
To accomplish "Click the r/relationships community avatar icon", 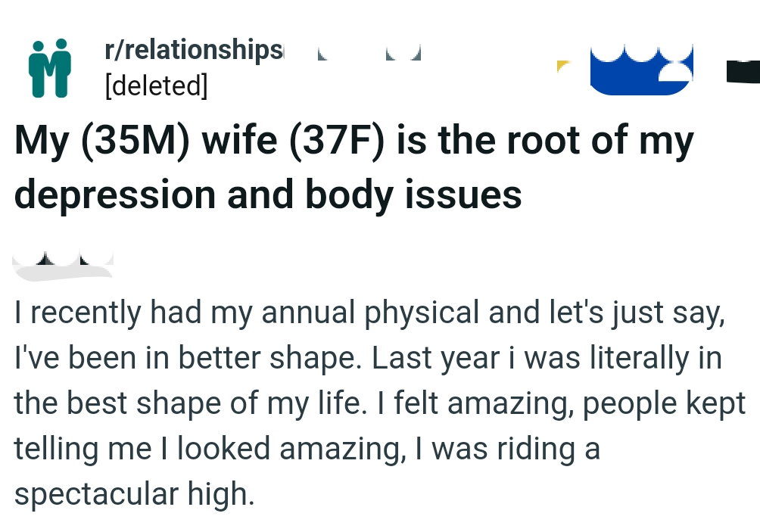I will tap(50, 67).
